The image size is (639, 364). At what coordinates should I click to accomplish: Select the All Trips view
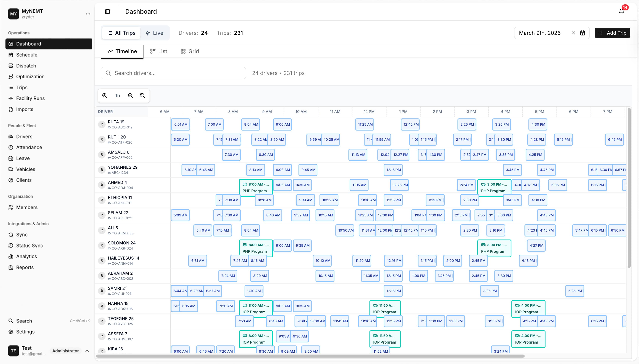(121, 33)
